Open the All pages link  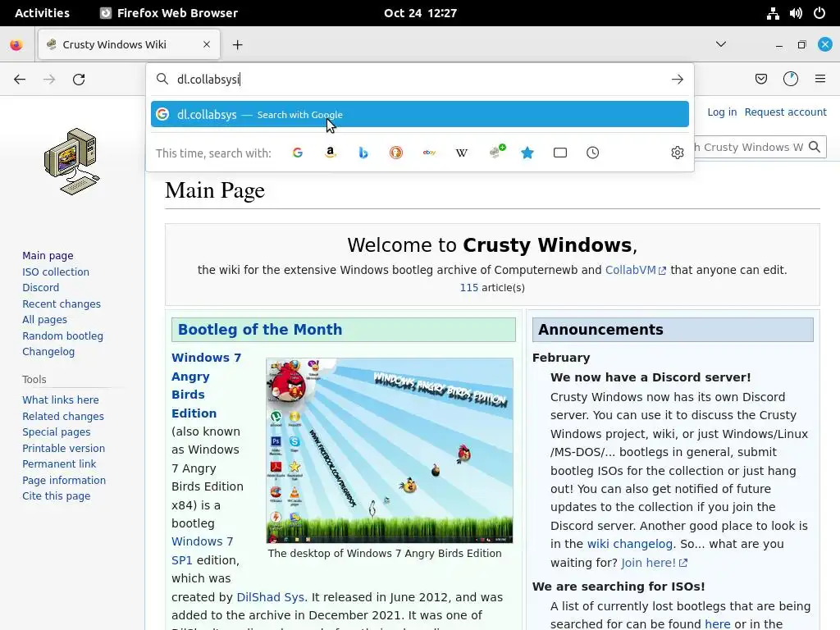tap(44, 320)
